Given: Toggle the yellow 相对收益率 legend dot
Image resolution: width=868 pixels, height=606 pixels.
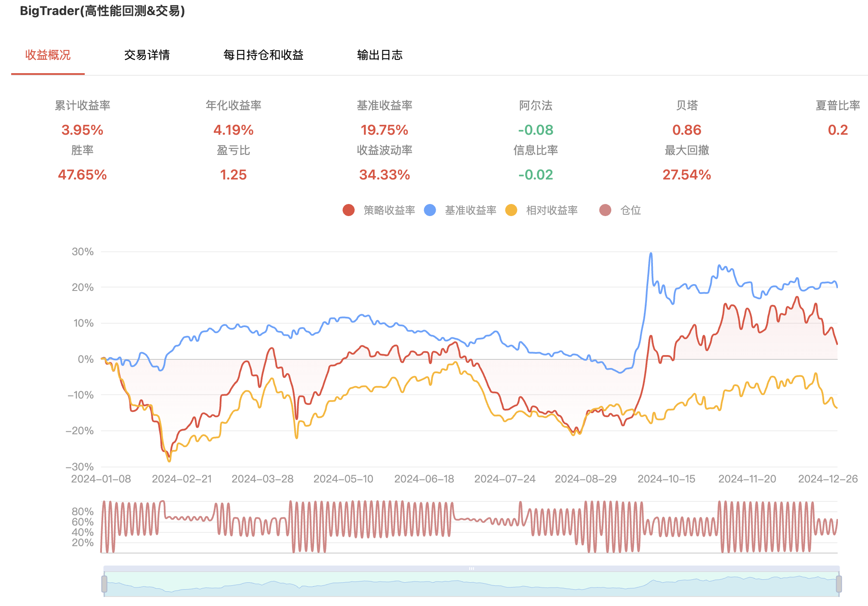Looking at the screenshot, I should 511,210.
